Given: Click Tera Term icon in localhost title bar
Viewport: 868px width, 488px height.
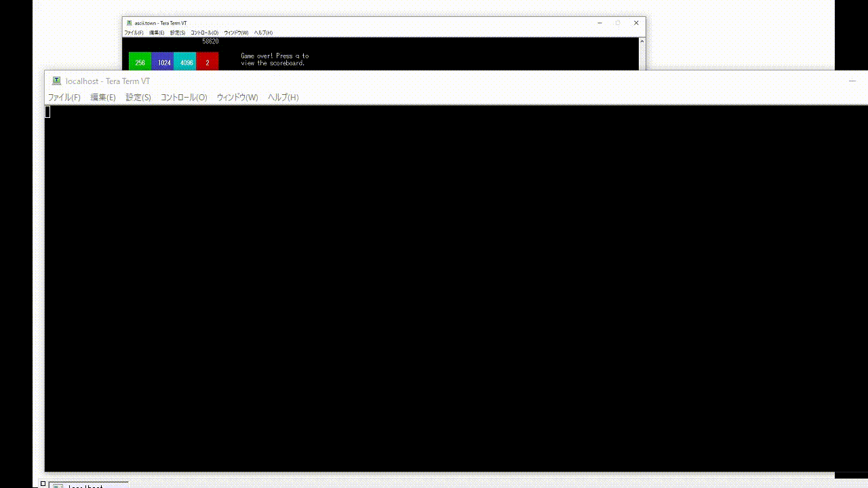Looking at the screenshot, I should point(57,81).
